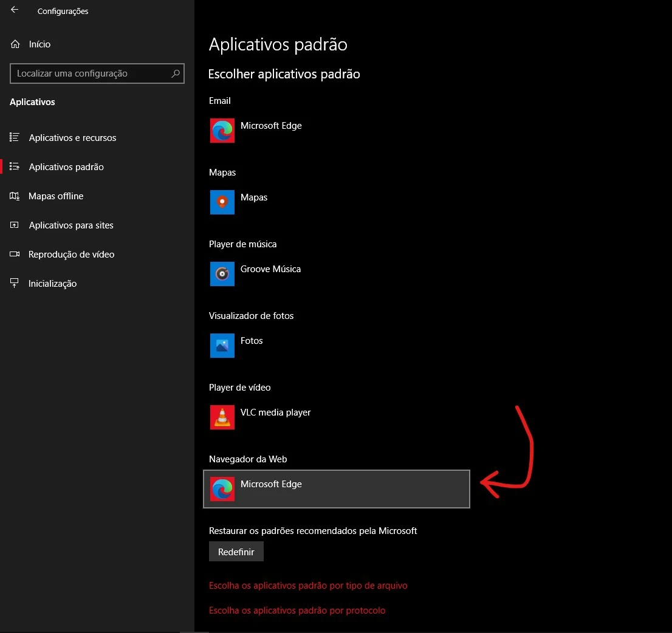Click Mapas app name next to icon
The height and width of the screenshot is (633, 672).
click(254, 197)
